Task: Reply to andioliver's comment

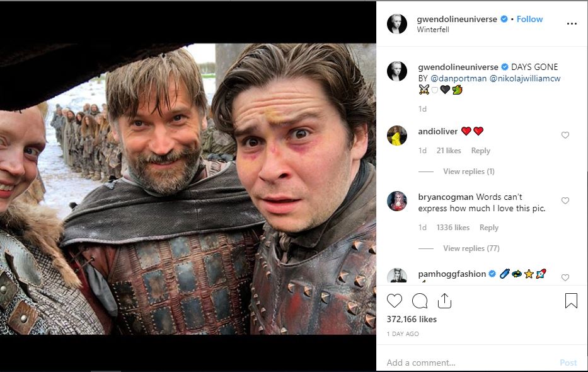Action: pyautogui.click(x=480, y=151)
